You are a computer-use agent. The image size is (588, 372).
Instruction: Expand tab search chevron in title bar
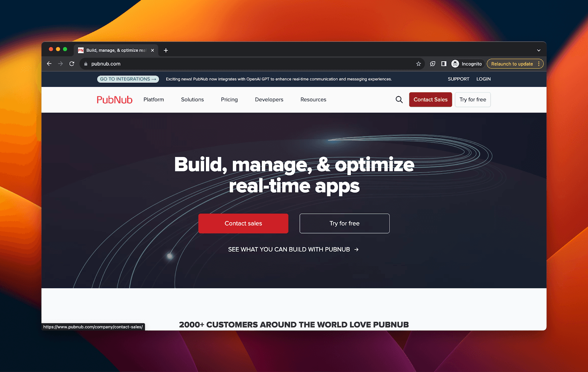[539, 50]
